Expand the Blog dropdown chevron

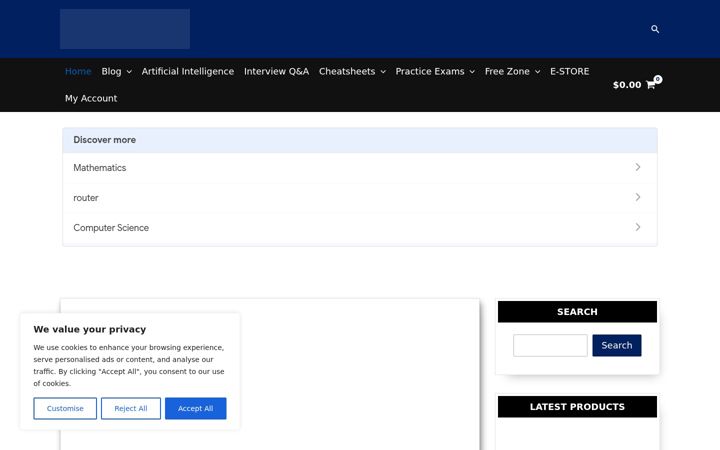[129, 72]
